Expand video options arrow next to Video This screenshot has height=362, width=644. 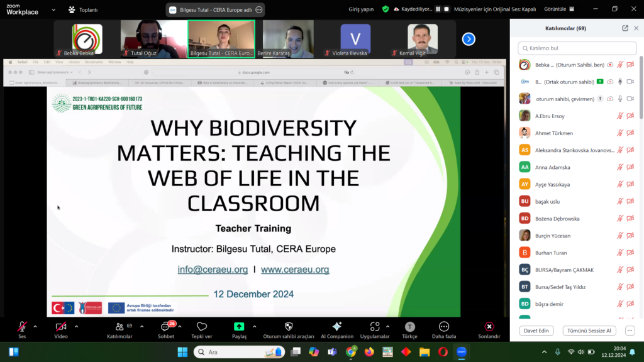coord(77,326)
